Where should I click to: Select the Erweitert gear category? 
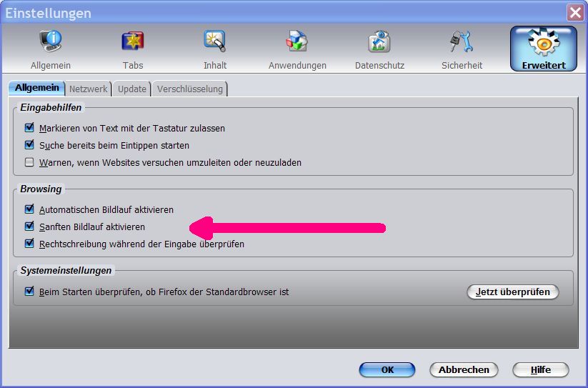544,49
